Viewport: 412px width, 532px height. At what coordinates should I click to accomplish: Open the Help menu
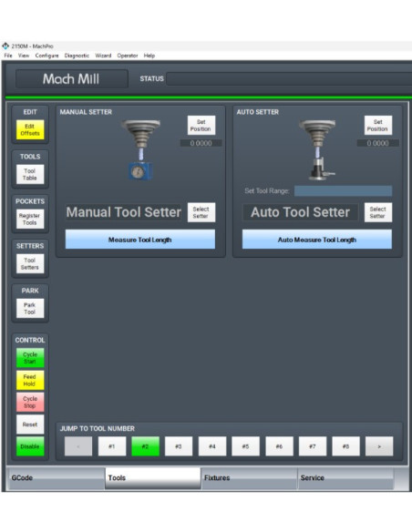pyautogui.click(x=149, y=56)
